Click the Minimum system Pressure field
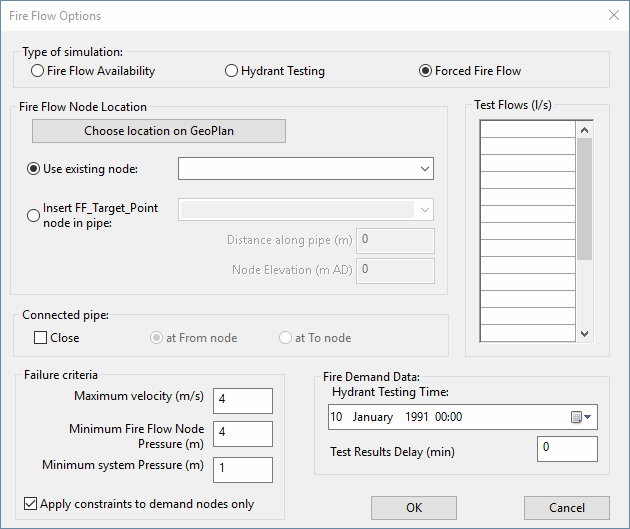Screen dimensions: 630x529 242,469
